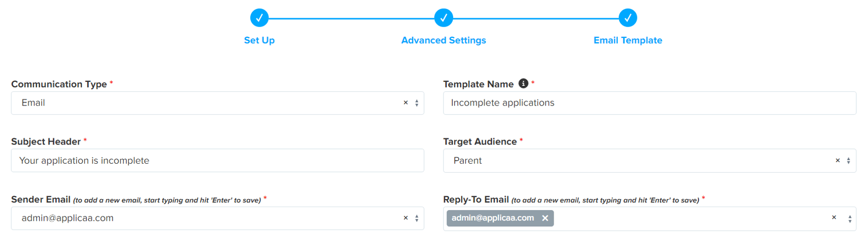The height and width of the screenshot is (245, 868).
Task: Click into the Subject Header field
Action: 217,161
